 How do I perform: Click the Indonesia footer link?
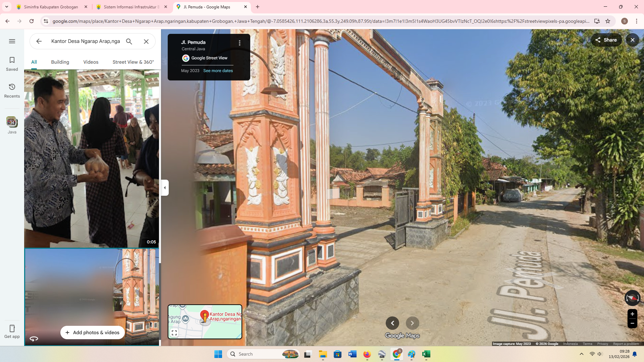(570, 344)
